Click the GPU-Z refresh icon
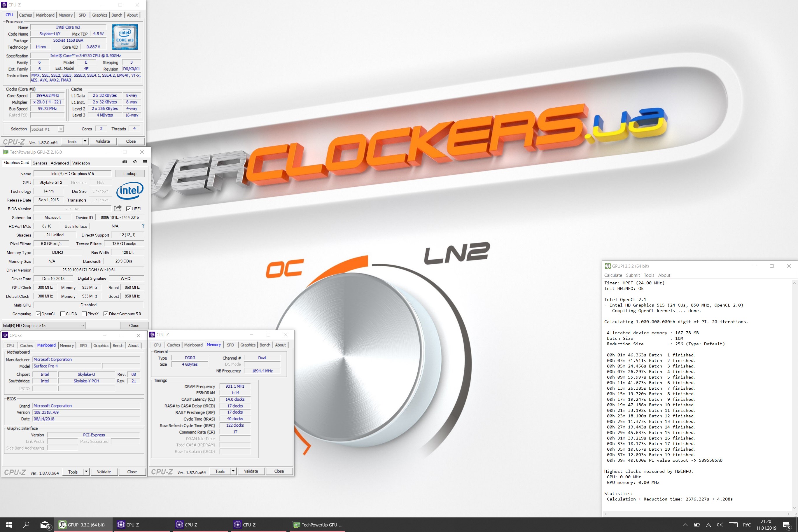Image resolution: width=798 pixels, height=532 pixels. 135,162
